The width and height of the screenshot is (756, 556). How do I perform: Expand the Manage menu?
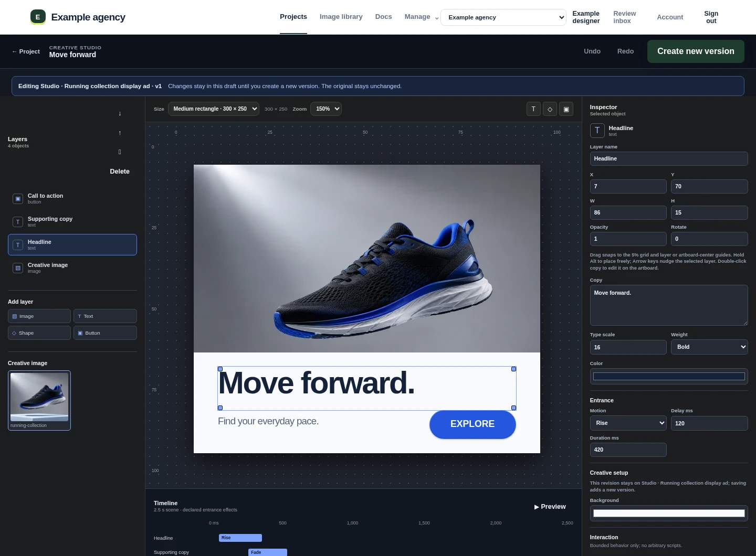[422, 17]
